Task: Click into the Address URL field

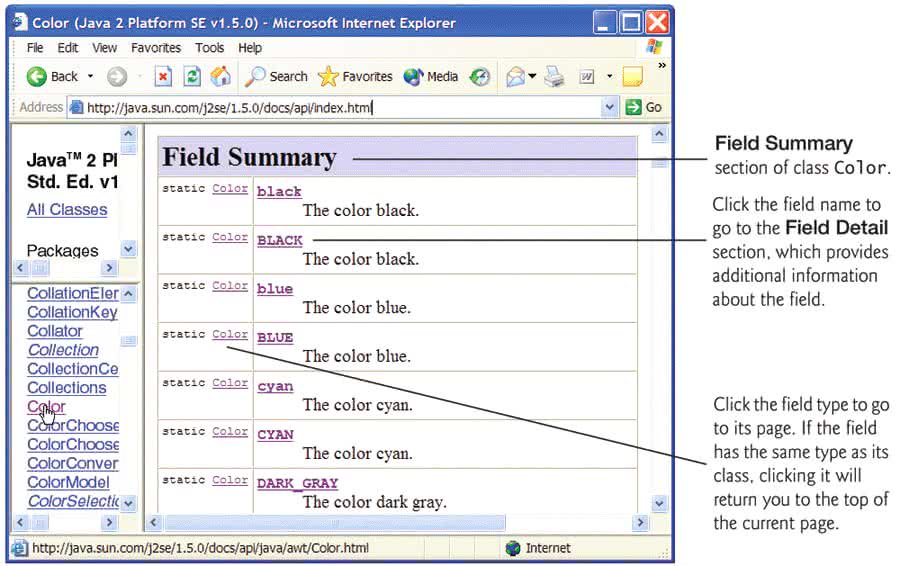Action: [x=342, y=107]
